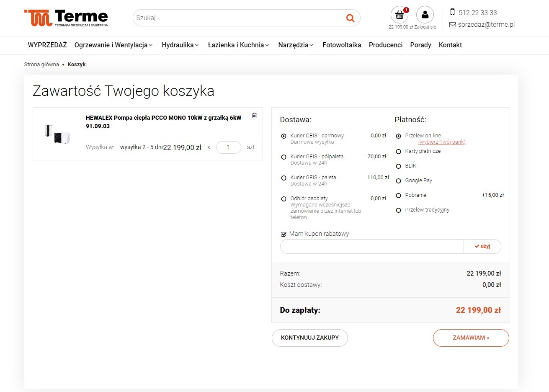Click the quantity input showing 1

pyautogui.click(x=228, y=147)
